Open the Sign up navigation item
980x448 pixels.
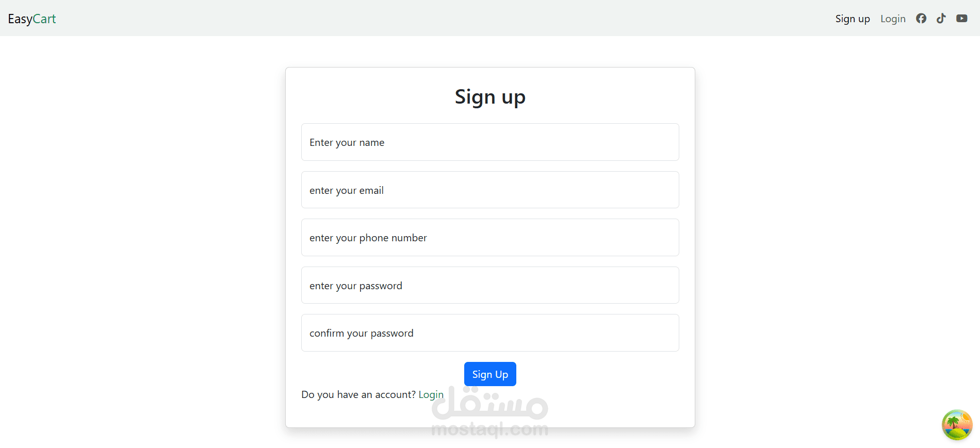click(x=853, y=19)
